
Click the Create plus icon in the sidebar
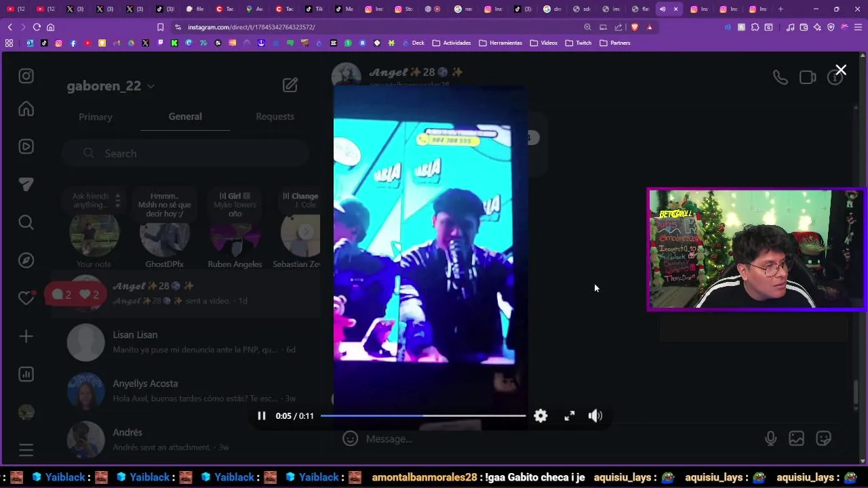pyautogui.click(x=26, y=336)
